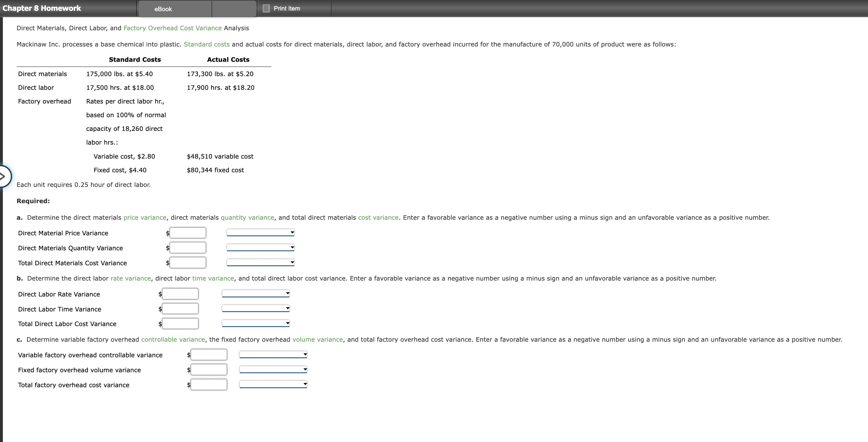
Task: Open Fixed factory overhead volume variance dropdown
Action: tap(273, 370)
